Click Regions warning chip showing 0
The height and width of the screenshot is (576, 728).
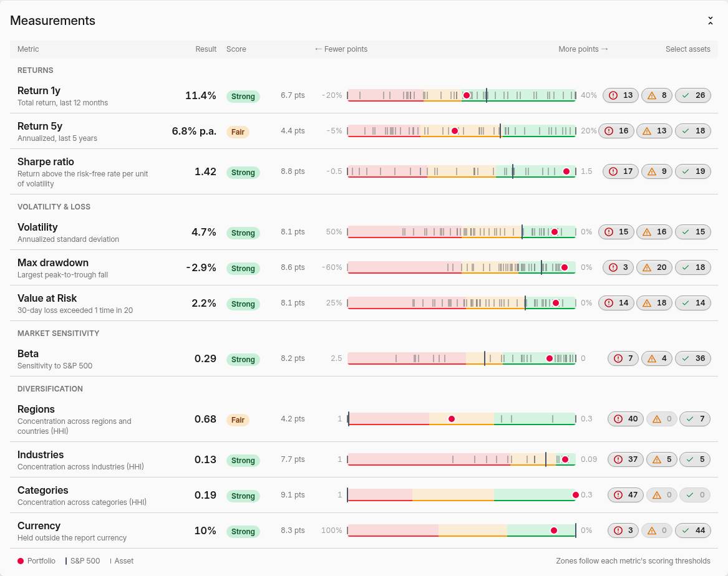(661, 419)
